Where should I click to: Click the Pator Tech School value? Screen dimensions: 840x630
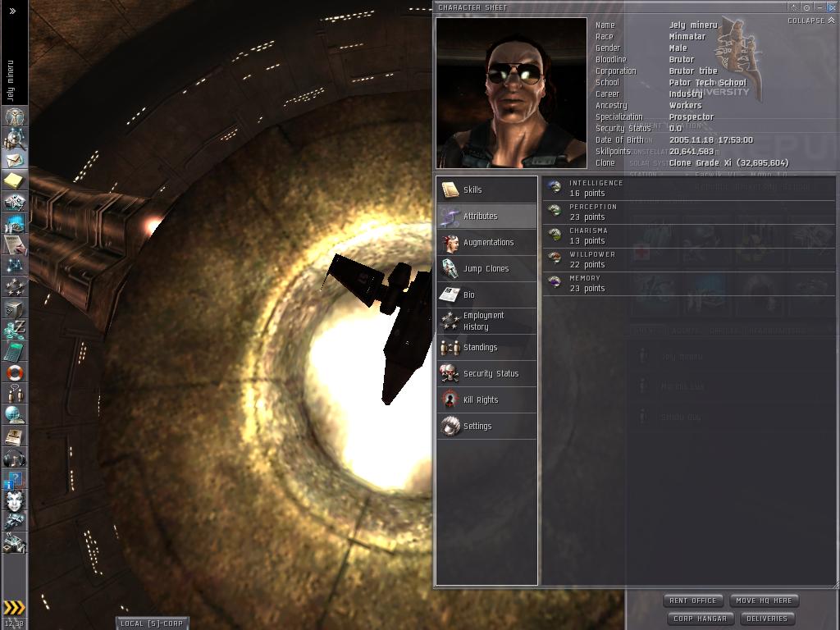[708, 83]
